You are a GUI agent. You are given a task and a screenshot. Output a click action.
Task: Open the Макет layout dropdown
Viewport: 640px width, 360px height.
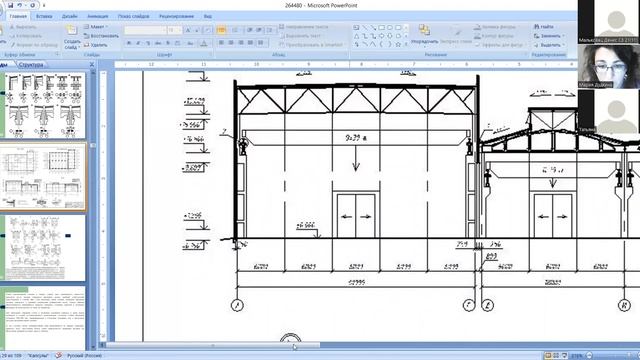point(96,27)
